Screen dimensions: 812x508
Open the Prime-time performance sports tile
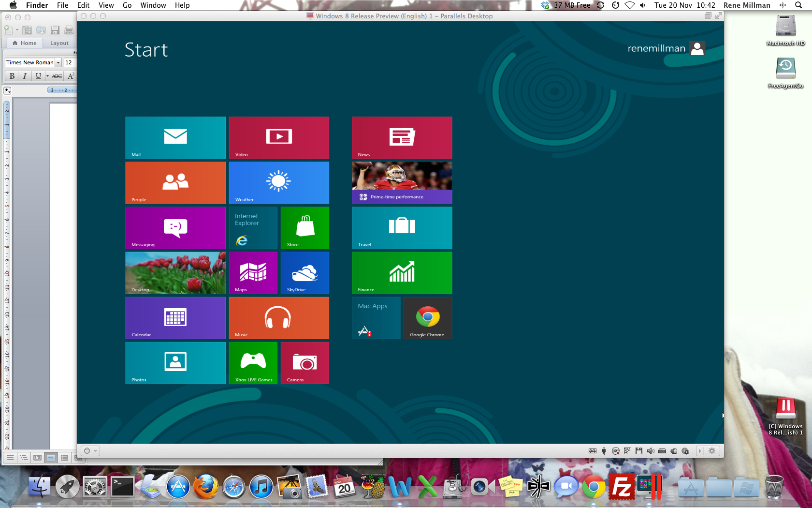[x=402, y=182]
